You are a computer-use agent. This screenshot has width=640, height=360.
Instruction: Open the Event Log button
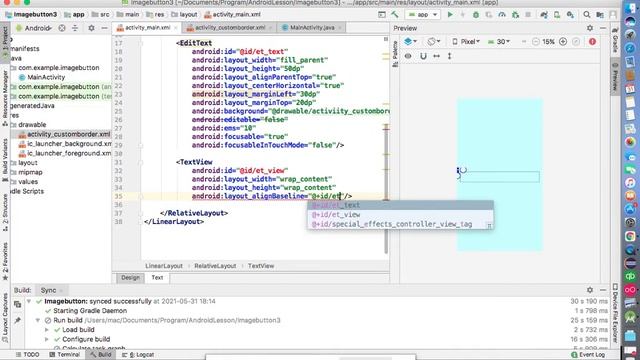pos(588,355)
